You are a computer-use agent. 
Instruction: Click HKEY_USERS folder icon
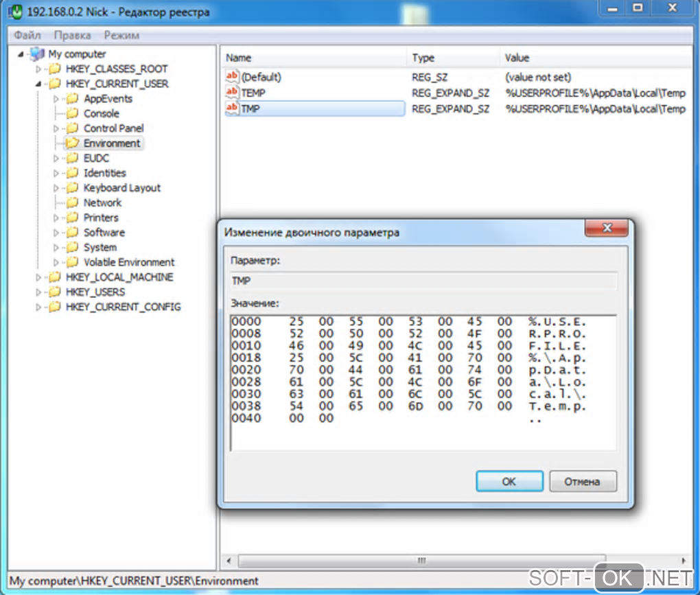pos(54,292)
